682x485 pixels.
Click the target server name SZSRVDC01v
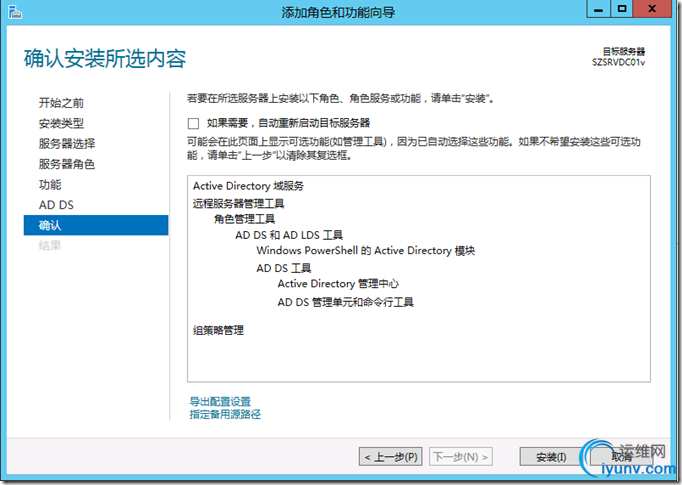(618, 63)
